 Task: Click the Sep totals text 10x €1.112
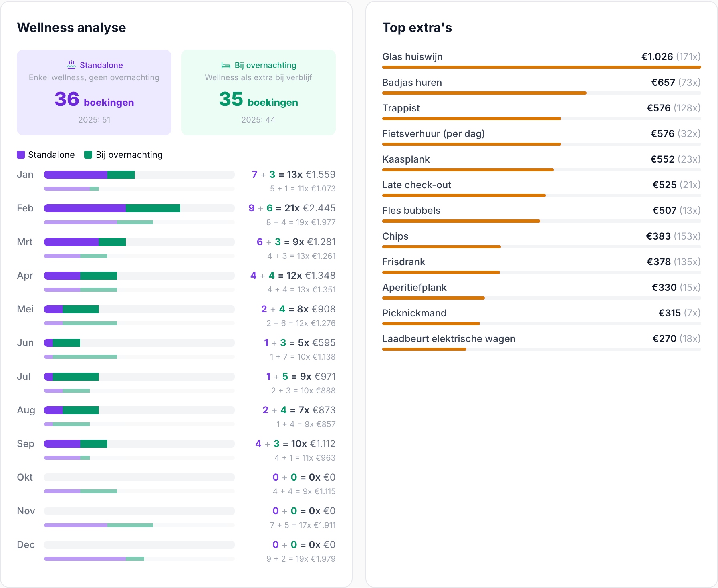coord(313,444)
